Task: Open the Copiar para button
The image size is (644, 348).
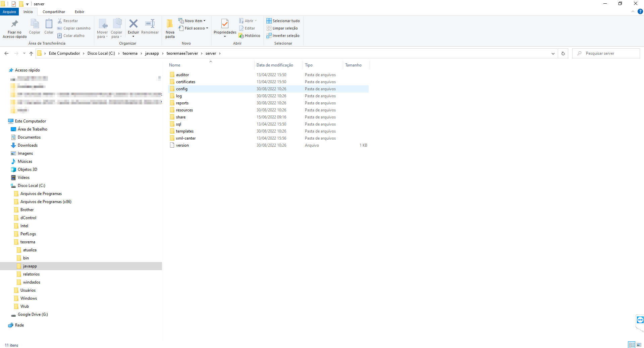Action: [x=116, y=29]
